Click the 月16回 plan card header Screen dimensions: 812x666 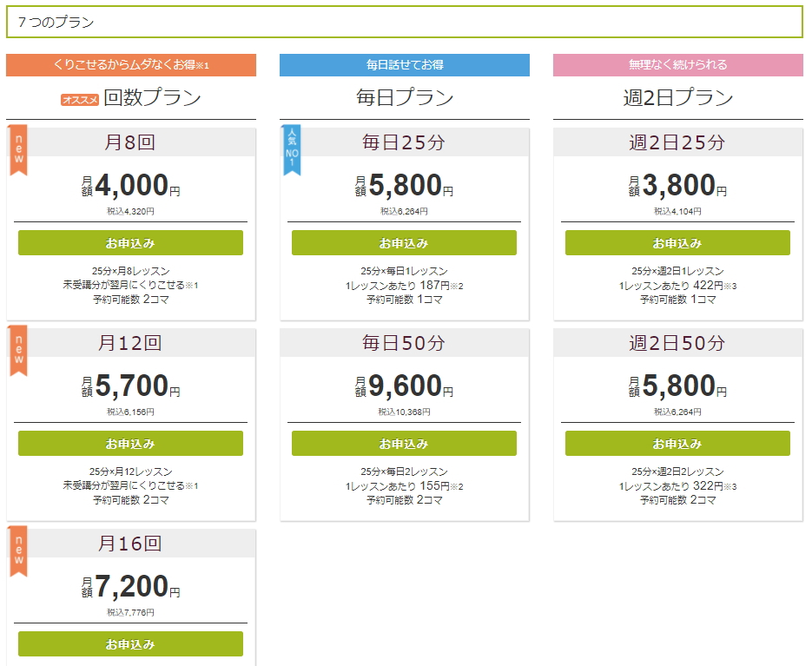click(131, 544)
